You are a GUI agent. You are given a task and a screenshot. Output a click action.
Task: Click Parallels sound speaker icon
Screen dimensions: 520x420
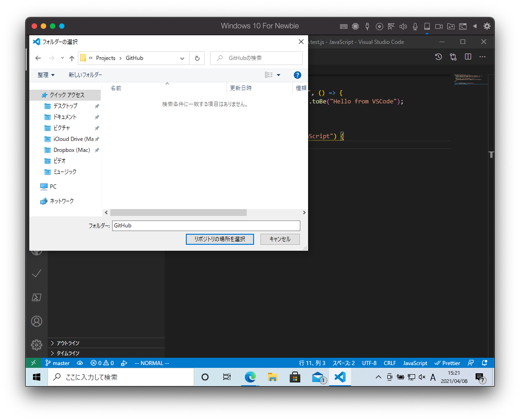(403, 26)
